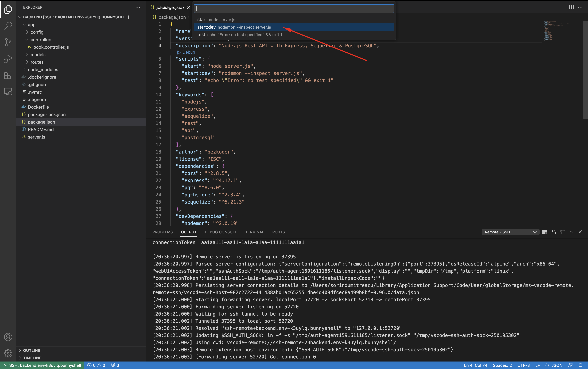Click the split editor right icon
The image size is (588, 369).
571,7
